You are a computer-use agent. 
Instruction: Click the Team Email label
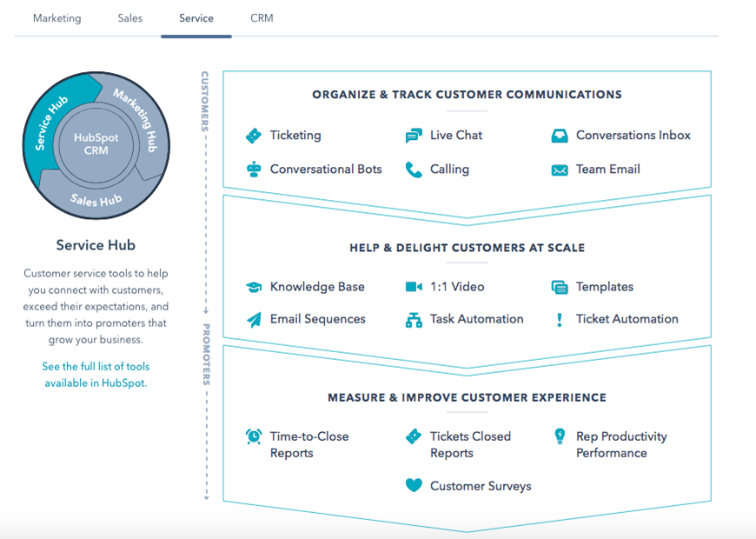click(608, 170)
